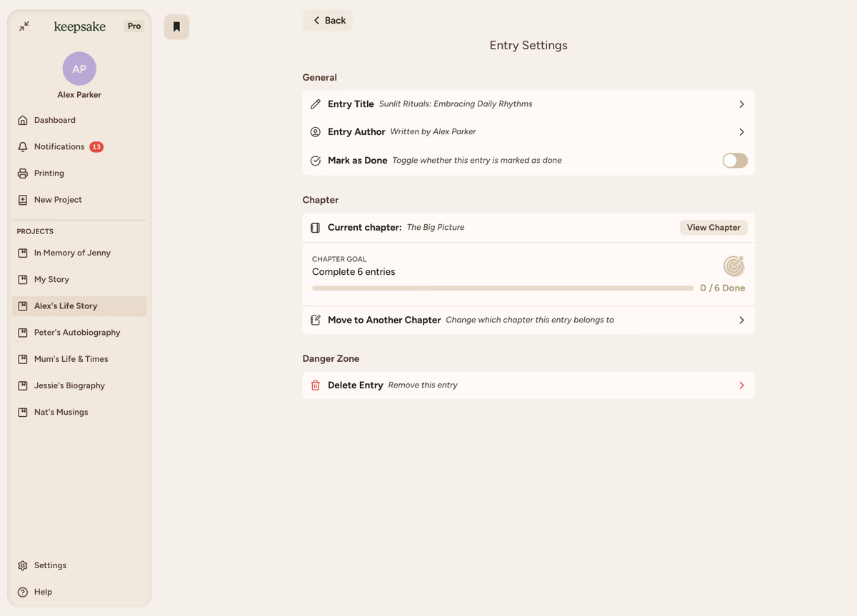Click the Notifications bell icon
This screenshot has width=857, height=616.
[23, 147]
